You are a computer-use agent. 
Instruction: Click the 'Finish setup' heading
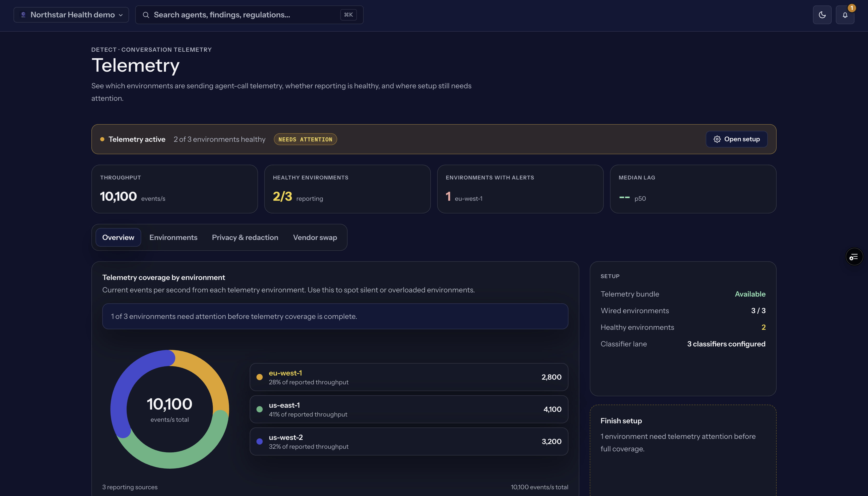621,421
